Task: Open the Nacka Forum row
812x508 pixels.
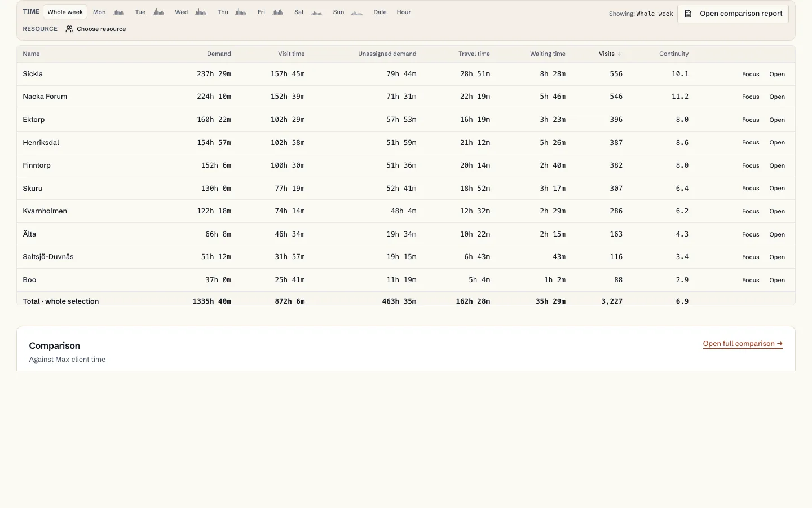Action: click(777, 97)
